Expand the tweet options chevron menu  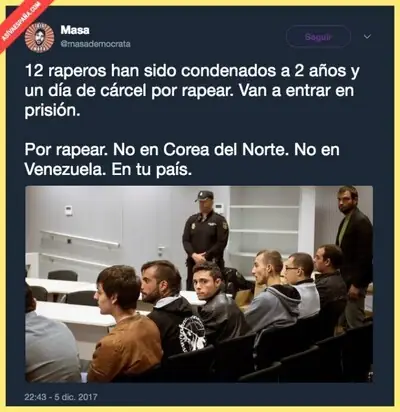(367, 37)
